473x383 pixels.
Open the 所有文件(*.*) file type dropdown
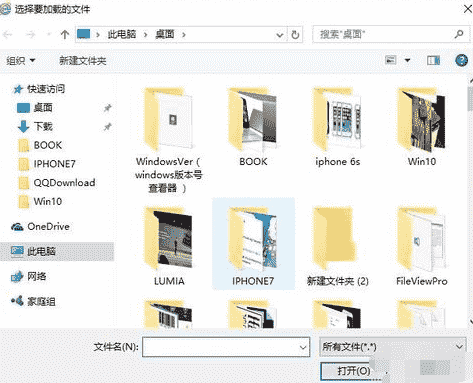pos(393,347)
